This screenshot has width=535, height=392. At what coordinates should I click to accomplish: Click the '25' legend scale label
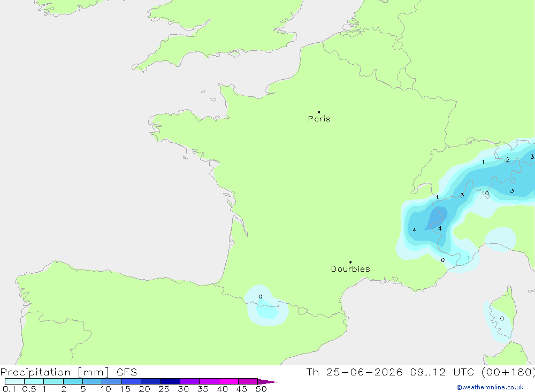tap(164, 389)
